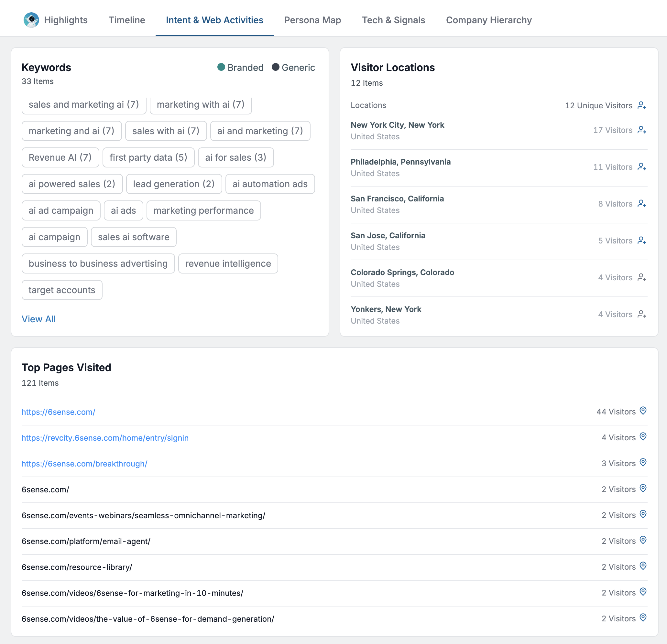This screenshot has height=644, width=667.
Task: Select keyword 'revenue intelligence'
Action: tap(228, 264)
